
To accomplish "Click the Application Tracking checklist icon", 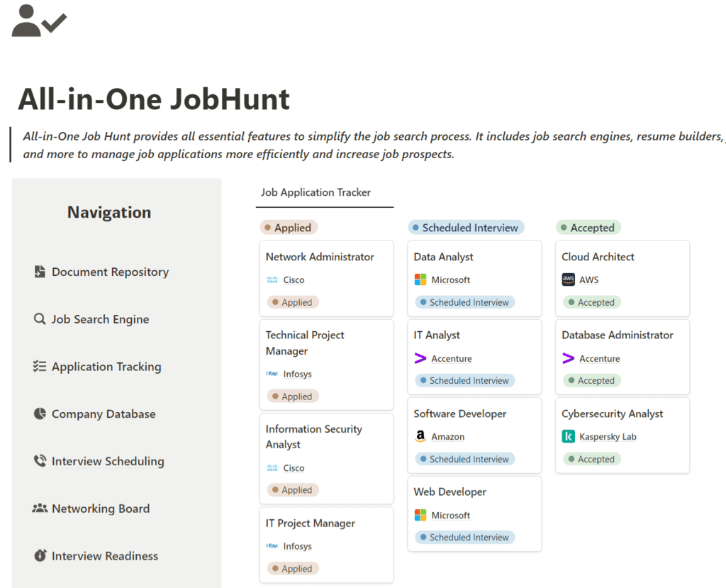I will tap(40, 366).
